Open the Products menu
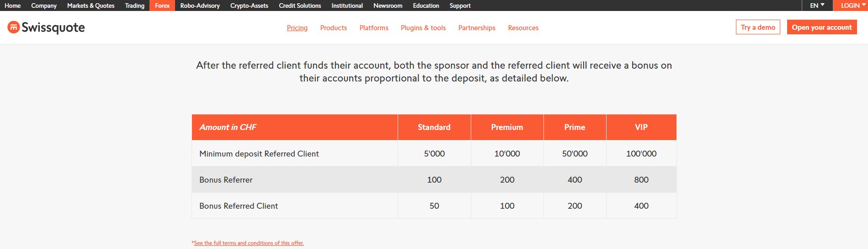Image resolution: width=868 pixels, height=249 pixels. 333,28
